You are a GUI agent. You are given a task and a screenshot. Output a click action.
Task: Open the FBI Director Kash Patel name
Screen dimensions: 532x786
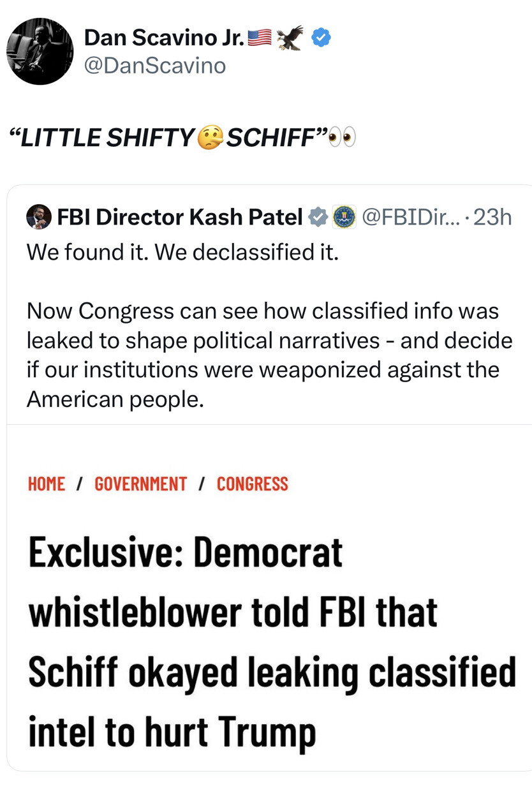coord(180,218)
